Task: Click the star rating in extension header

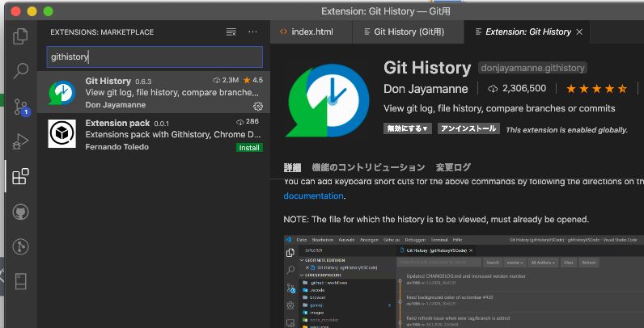Action: pyautogui.click(x=596, y=89)
